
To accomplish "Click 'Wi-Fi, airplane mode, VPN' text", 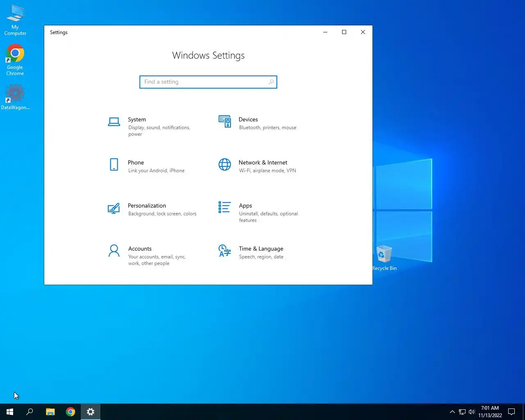I will (267, 171).
